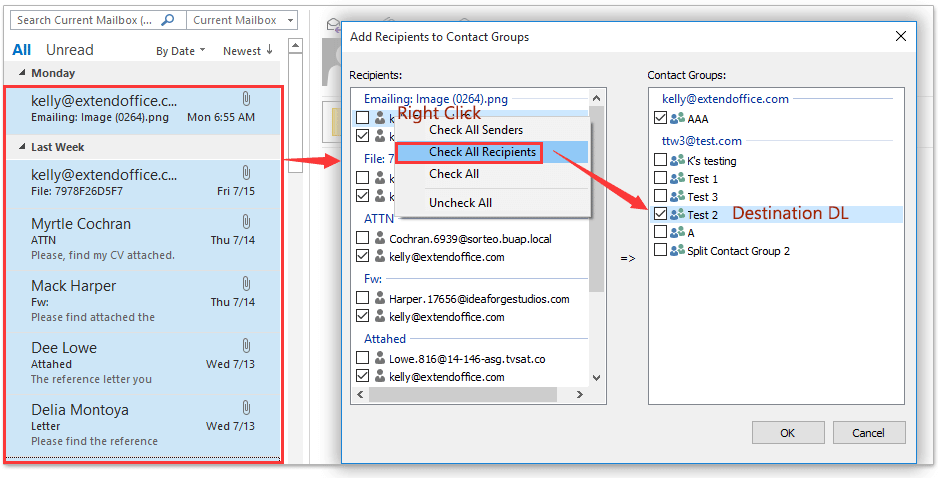Screen dimensions: 947x478
Task: Click the group icon next to AAA
Action: pos(677,118)
